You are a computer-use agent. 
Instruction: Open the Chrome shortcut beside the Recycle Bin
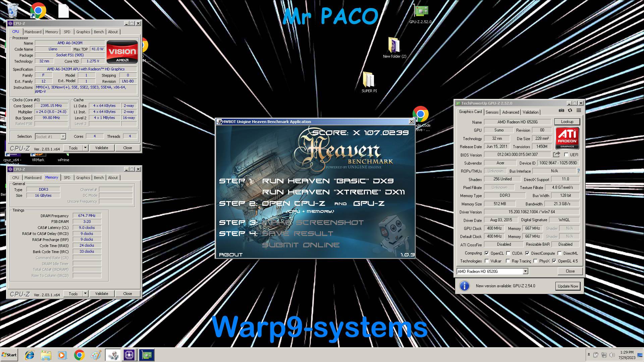[38, 10]
